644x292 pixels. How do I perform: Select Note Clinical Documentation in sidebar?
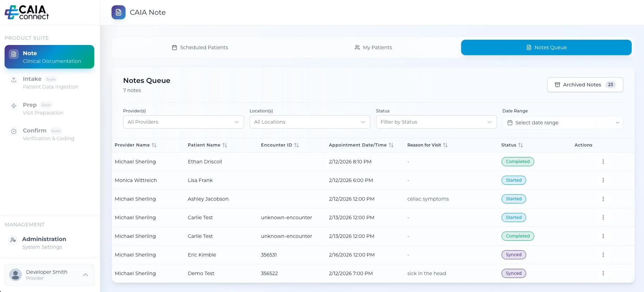coord(49,57)
